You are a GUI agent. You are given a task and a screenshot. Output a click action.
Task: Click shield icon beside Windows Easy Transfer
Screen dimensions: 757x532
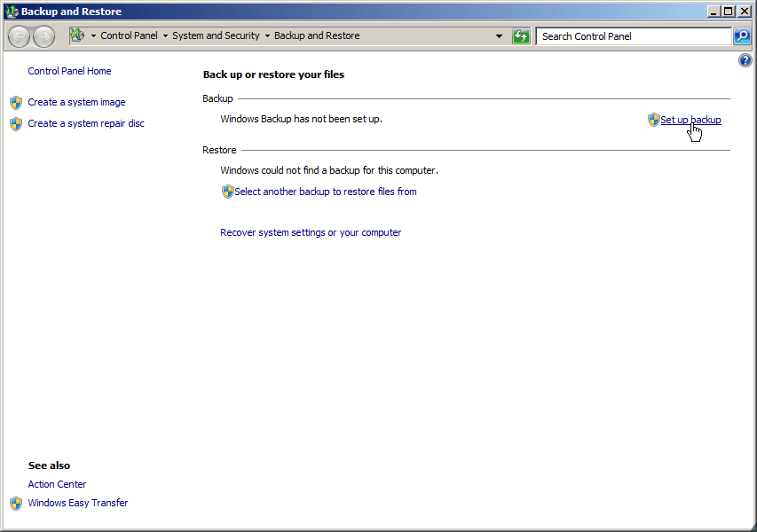pos(16,503)
